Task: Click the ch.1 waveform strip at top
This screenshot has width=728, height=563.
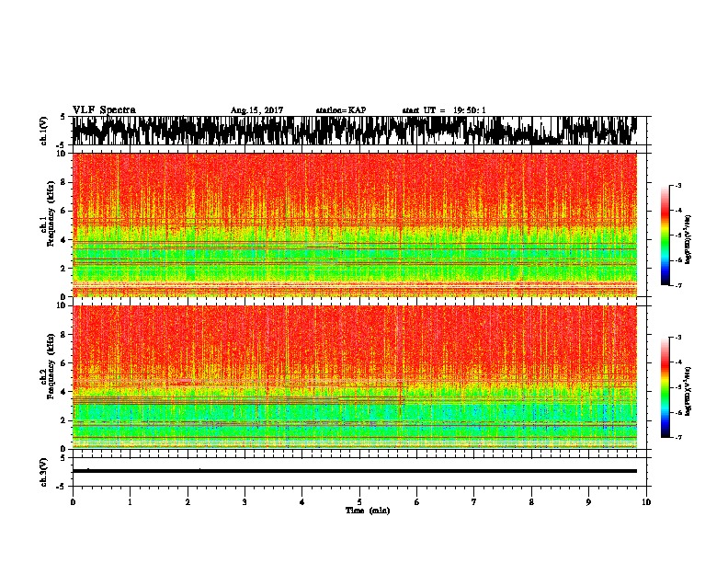Action: coord(355,131)
